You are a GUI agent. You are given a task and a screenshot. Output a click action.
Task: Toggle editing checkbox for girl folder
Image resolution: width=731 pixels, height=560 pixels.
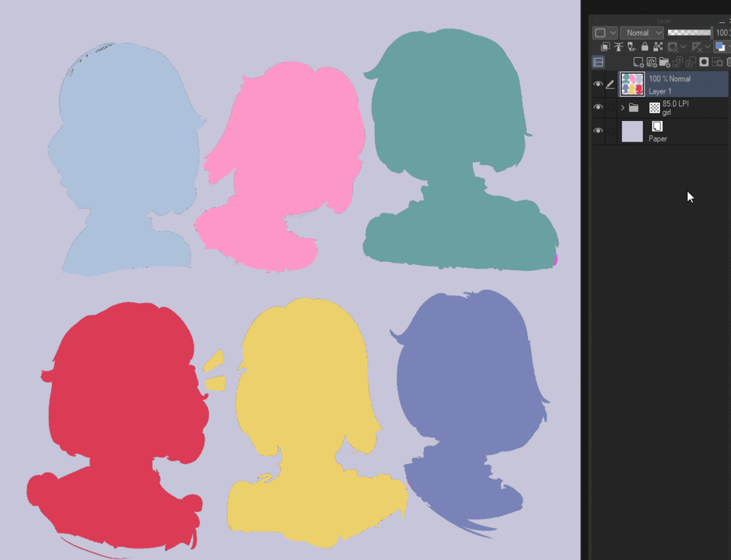pyautogui.click(x=611, y=107)
